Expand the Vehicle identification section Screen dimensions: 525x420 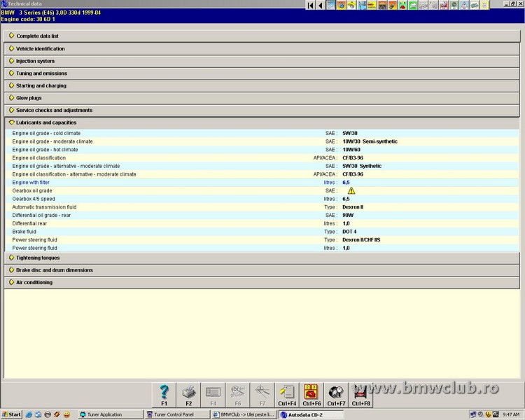[x=40, y=49]
